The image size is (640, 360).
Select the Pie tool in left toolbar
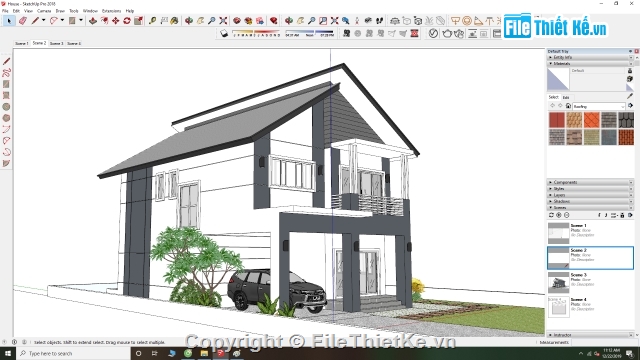point(6,163)
